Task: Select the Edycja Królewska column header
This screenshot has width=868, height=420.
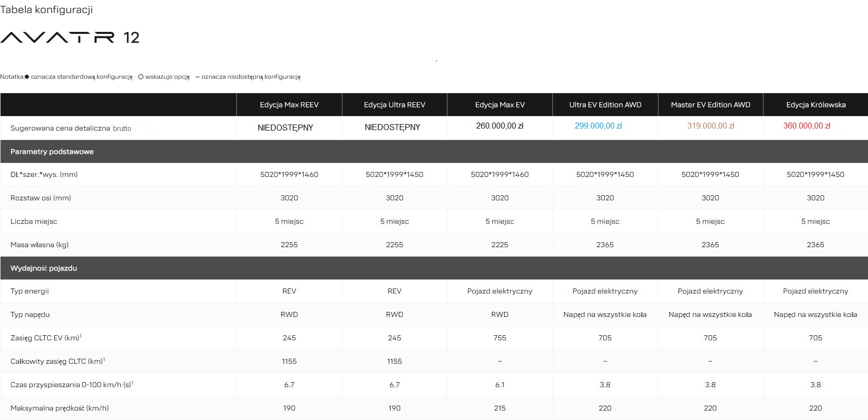Action: coord(816,105)
